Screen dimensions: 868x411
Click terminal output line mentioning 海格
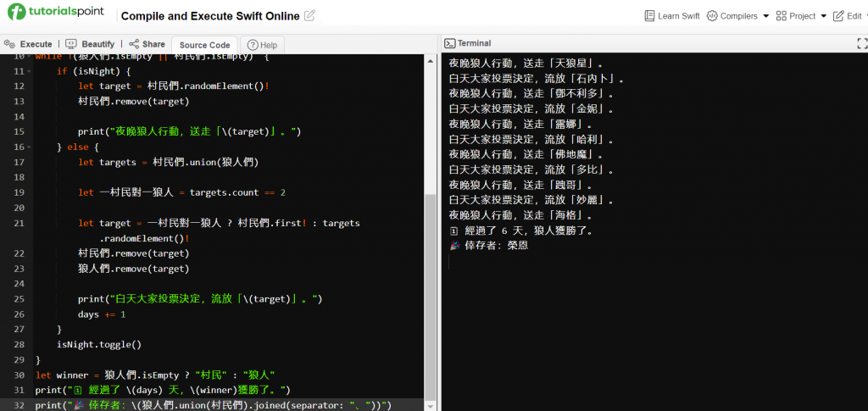[x=521, y=215]
